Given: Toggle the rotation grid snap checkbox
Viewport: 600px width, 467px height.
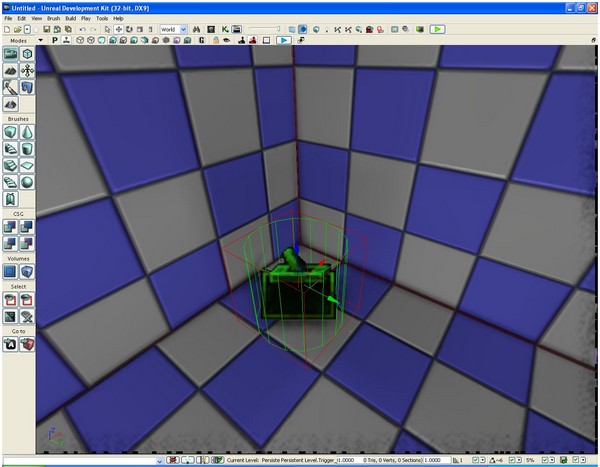Looking at the screenshot, I should [x=511, y=460].
